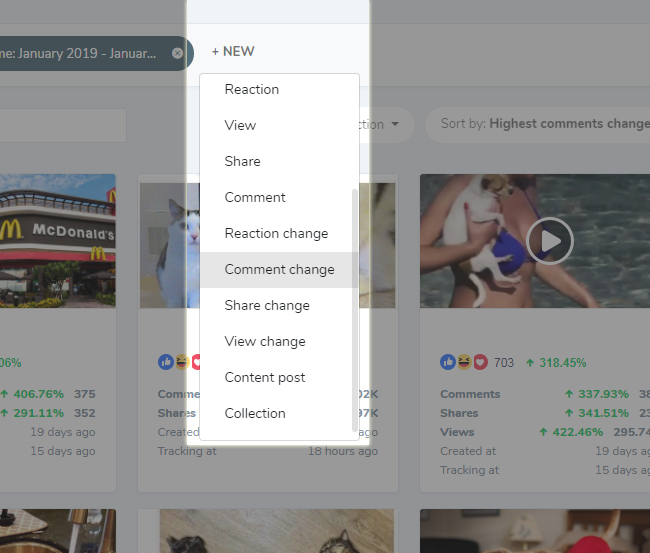This screenshot has height=553, width=650.
Task: Select Content post in the dropdown
Action: pos(279,378)
